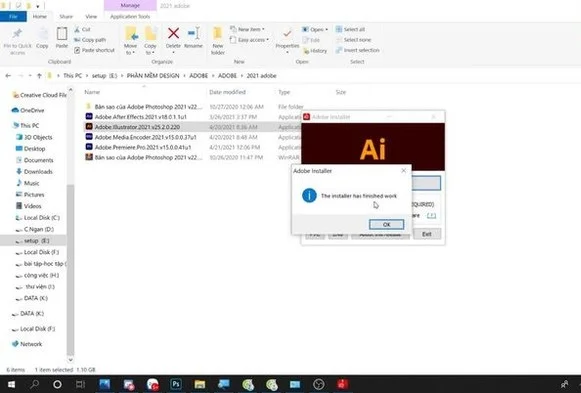Open the Share ribbon tab
Screen dimensions: 581x393
click(x=66, y=16)
